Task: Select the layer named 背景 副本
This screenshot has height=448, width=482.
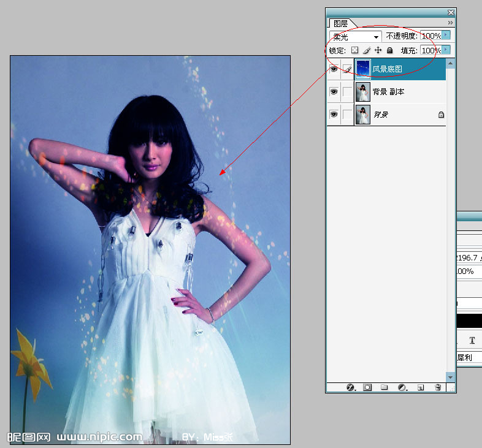Action: click(388, 91)
